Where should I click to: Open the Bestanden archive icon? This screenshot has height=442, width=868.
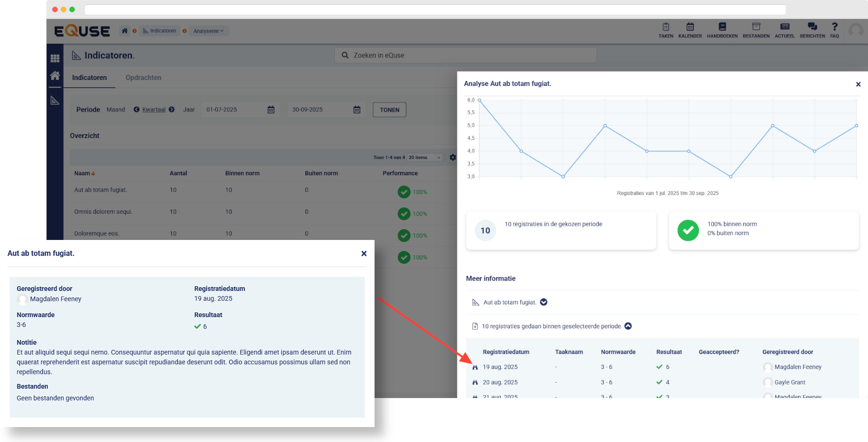[756, 30]
